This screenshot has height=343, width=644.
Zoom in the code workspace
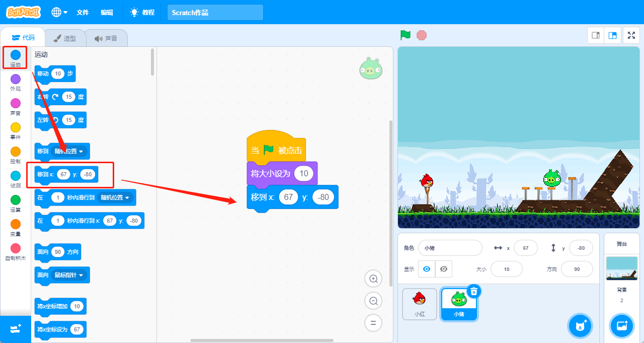(373, 279)
